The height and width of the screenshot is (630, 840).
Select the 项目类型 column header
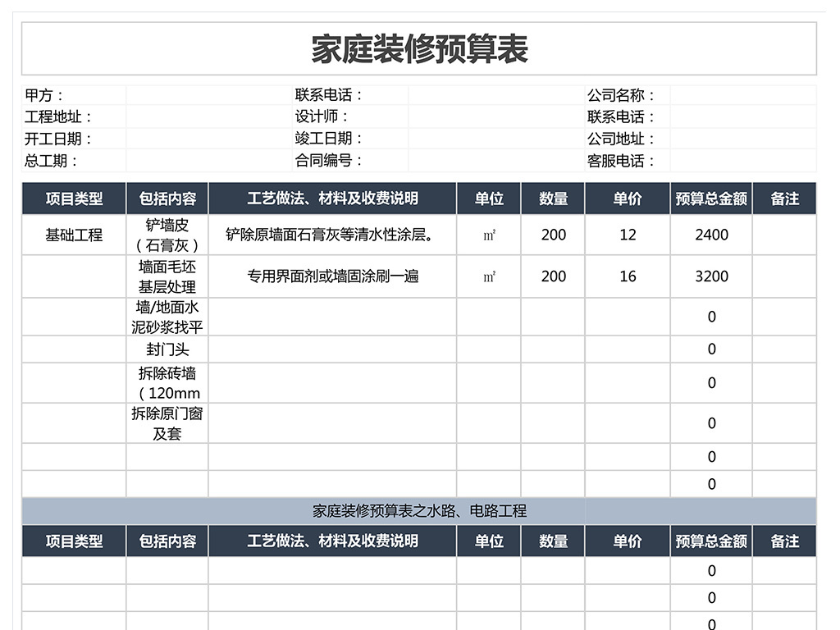pyautogui.click(x=74, y=198)
